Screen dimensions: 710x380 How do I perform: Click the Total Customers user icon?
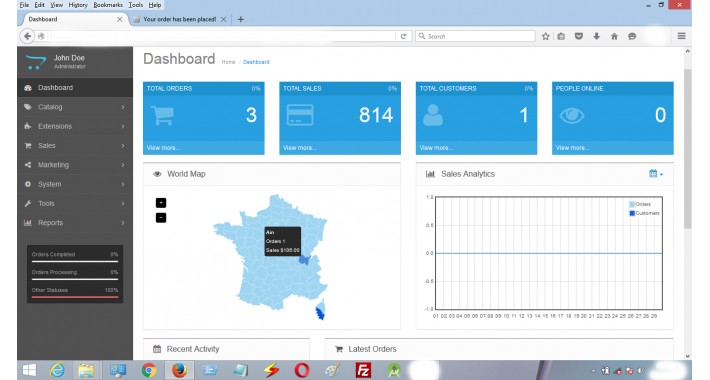click(433, 115)
